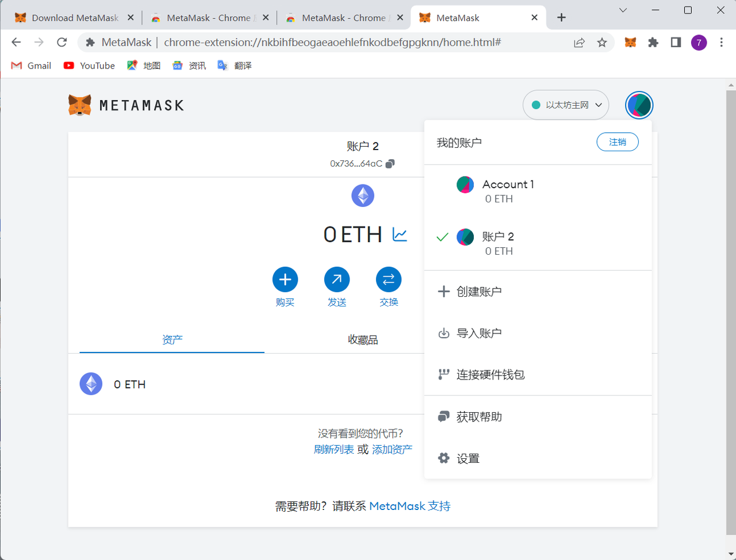Close the Download MetaMask browser tab
Screen dimensions: 736x560
(x=131, y=18)
